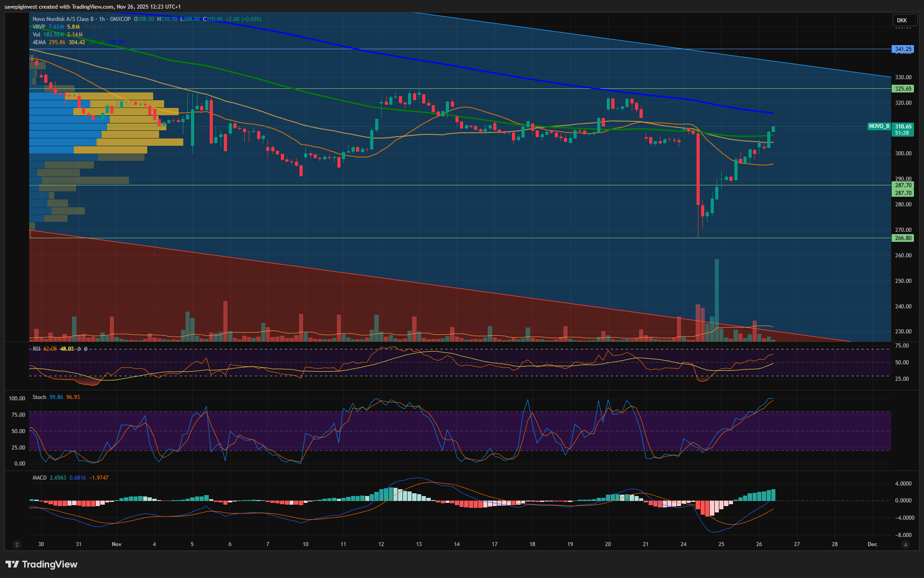The width and height of the screenshot is (924, 578).
Task: Click the RSI indicator legend label
Action: pyautogui.click(x=36, y=349)
